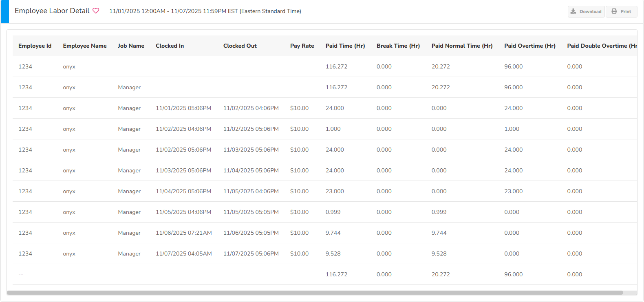Click the 9.744 paid time cell

[333, 233]
